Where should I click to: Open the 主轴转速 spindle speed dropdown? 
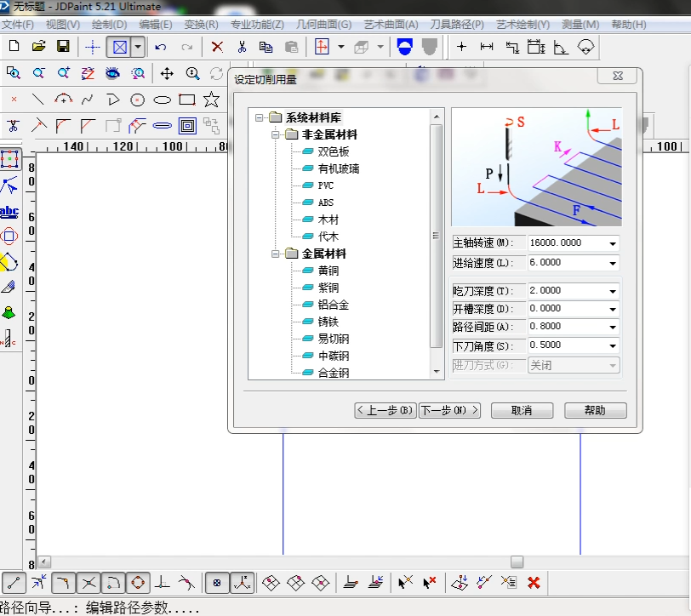(x=613, y=243)
